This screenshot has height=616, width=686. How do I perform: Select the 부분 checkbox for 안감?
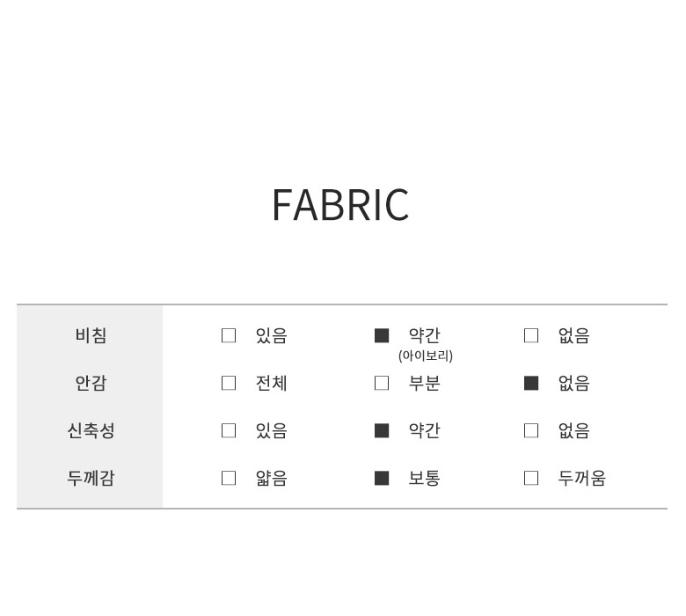click(x=382, y=383)
